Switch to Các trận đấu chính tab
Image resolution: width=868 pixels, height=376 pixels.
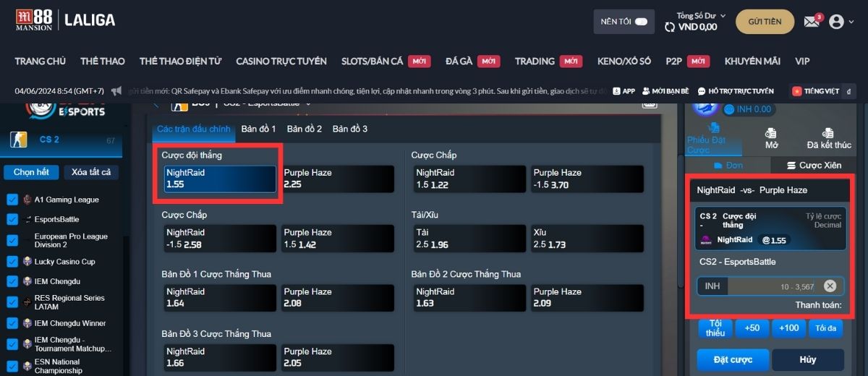pyautogui.click(x=194, y=129)
